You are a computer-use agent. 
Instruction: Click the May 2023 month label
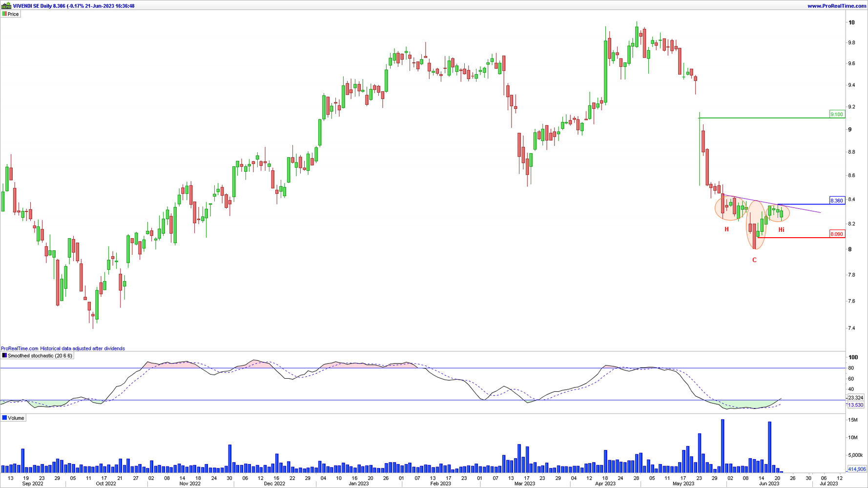(683, 484)
